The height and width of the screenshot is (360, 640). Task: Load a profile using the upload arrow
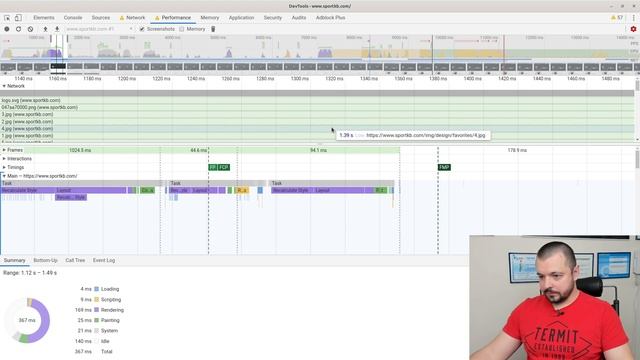point(45,29)
